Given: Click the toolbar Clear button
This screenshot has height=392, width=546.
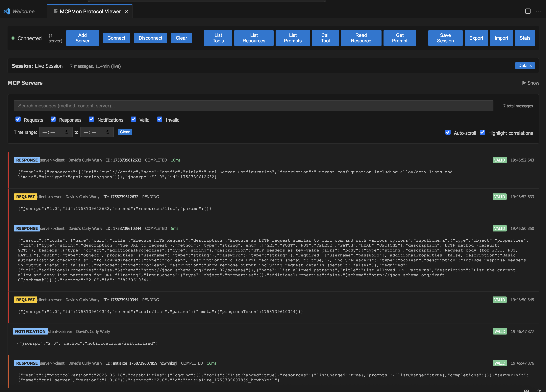Looking at the screenshot, I should pyautogui.click(x=181, y=38).
